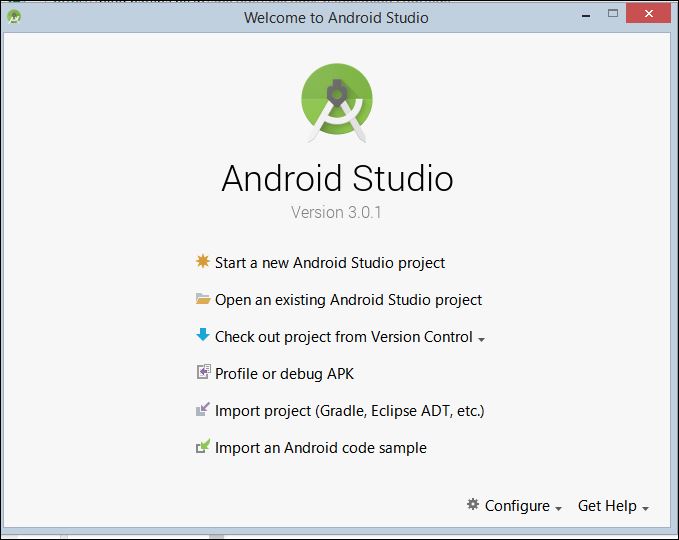Open an existing Android Studio project

pos(348,300)
